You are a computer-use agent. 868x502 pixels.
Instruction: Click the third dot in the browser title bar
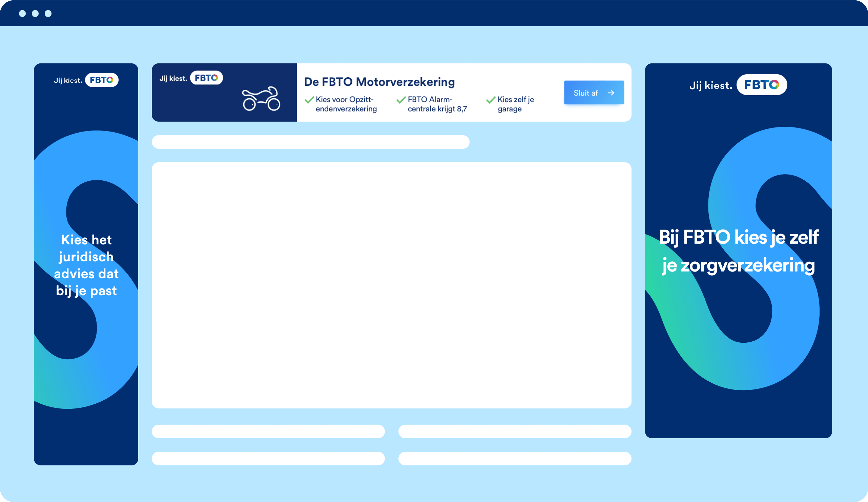(48, 14)
